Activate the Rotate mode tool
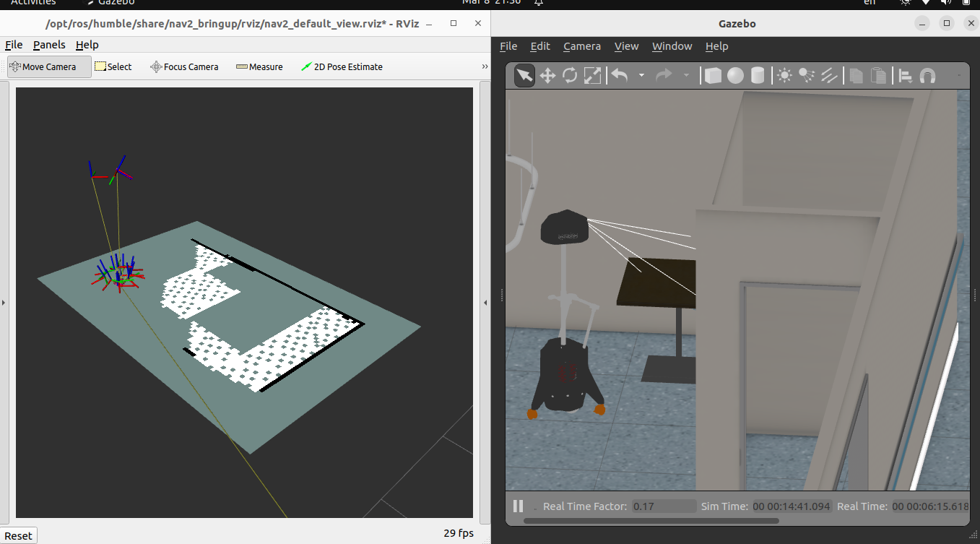The height and width of the screenshot is (544, 980). click(570, 76)
